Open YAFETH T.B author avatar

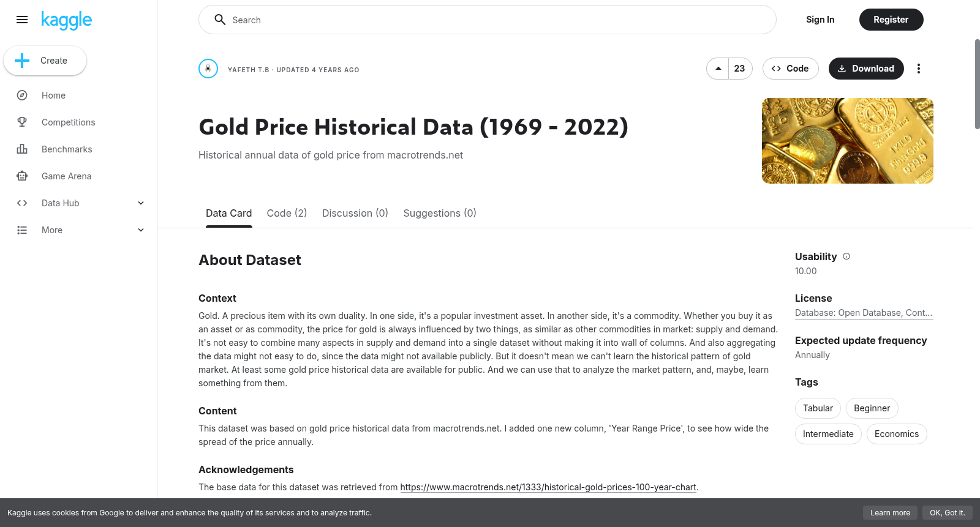pyautogui.click(x=208, y=69)
